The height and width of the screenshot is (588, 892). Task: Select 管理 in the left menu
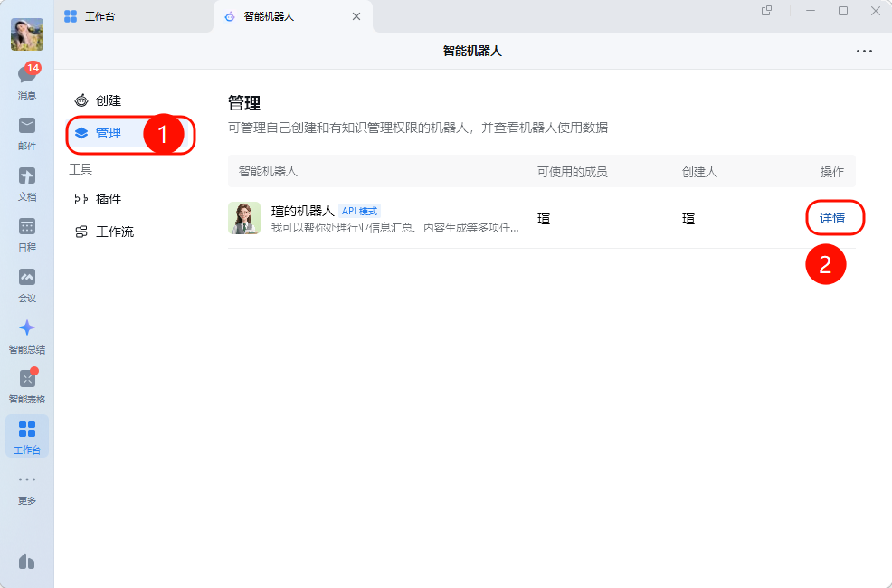(130, 133)
